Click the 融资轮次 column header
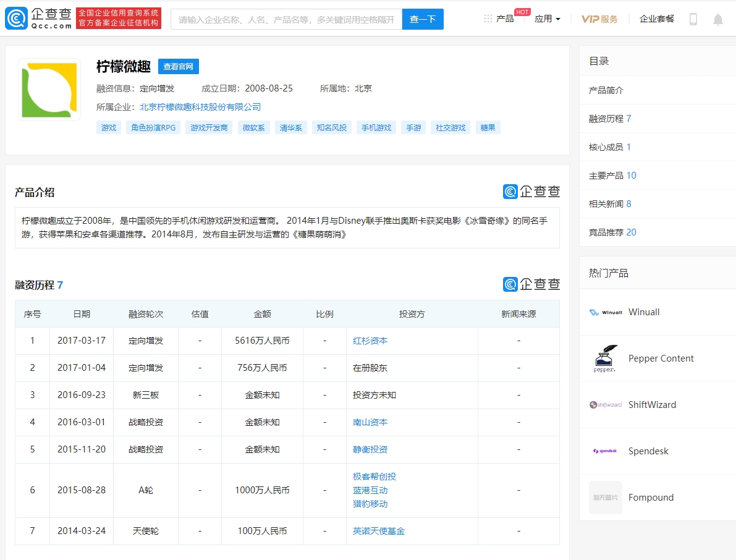 146,314
